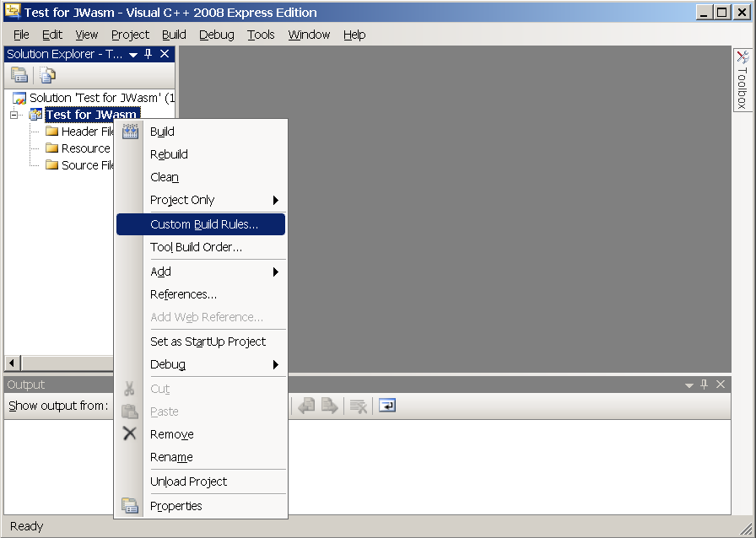Go to next message in Output toolbar
Image resolution: width=756 pixels, height=538 pixels.
pyautogui.click(x=330, y=406)
